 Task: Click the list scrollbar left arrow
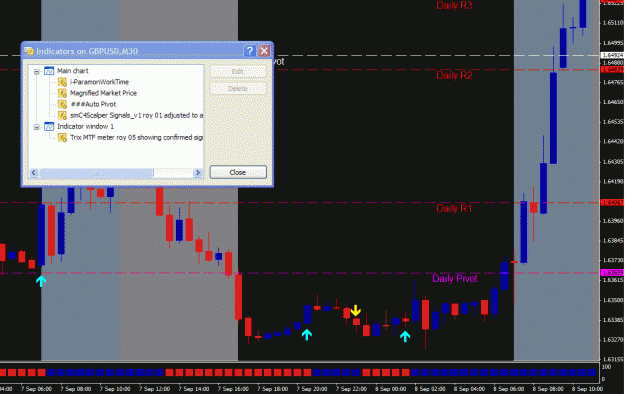pyautogui.click(x=34, y=173)
